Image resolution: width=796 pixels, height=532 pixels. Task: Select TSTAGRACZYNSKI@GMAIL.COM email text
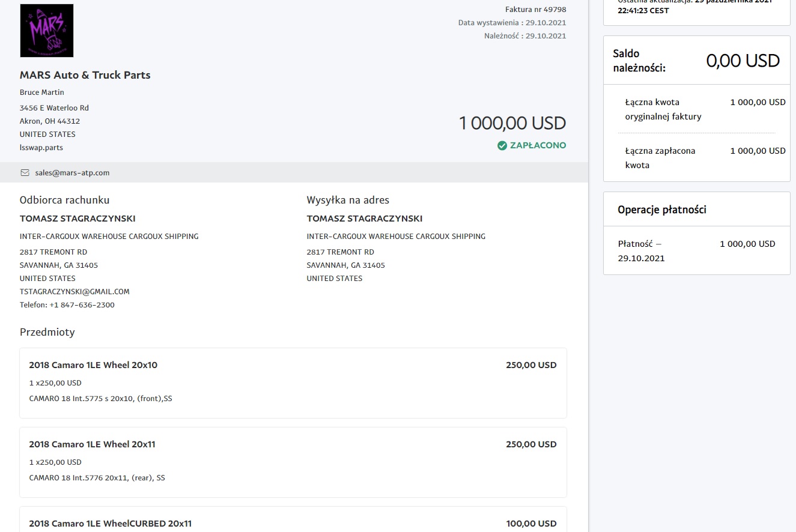coord(74,292)
